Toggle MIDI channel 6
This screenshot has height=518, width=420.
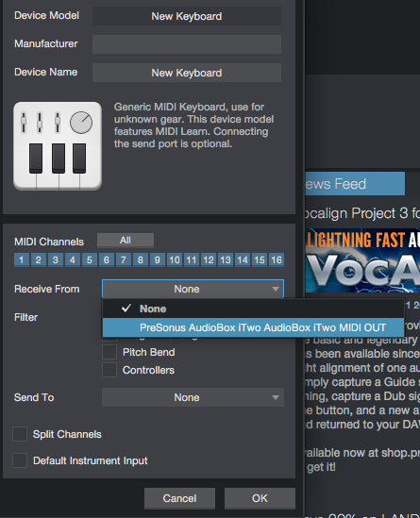[x=107, y=260]
